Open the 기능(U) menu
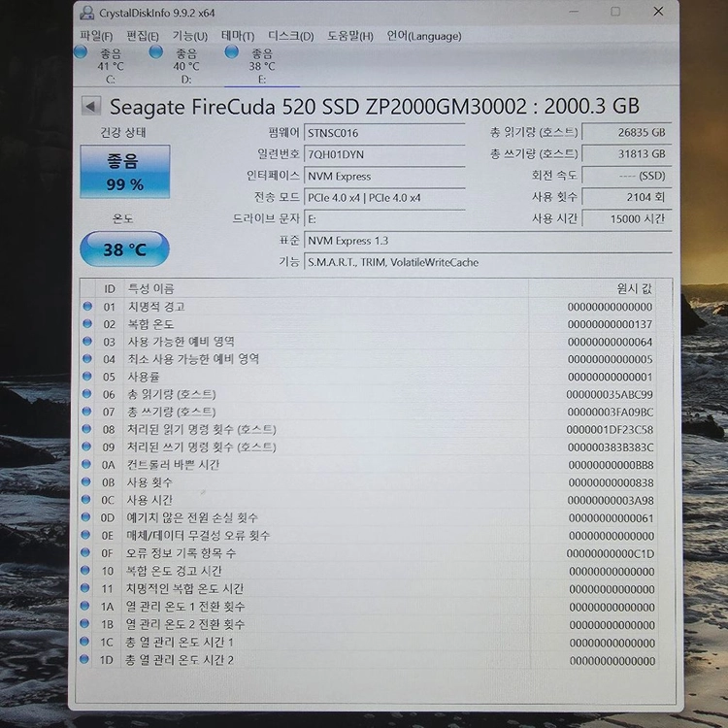Screen dimensions: 728x728 coord(190,36)
